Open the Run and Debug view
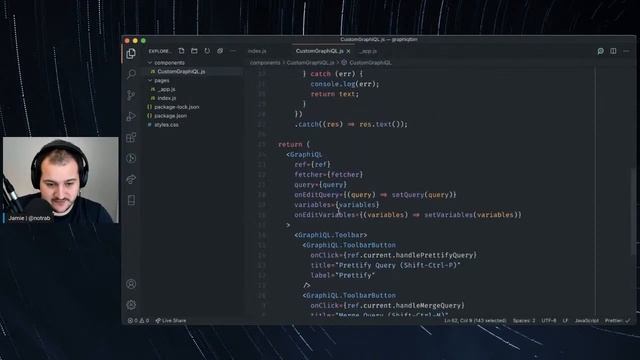This screenshot has width=640, height=360. point(131,116)
